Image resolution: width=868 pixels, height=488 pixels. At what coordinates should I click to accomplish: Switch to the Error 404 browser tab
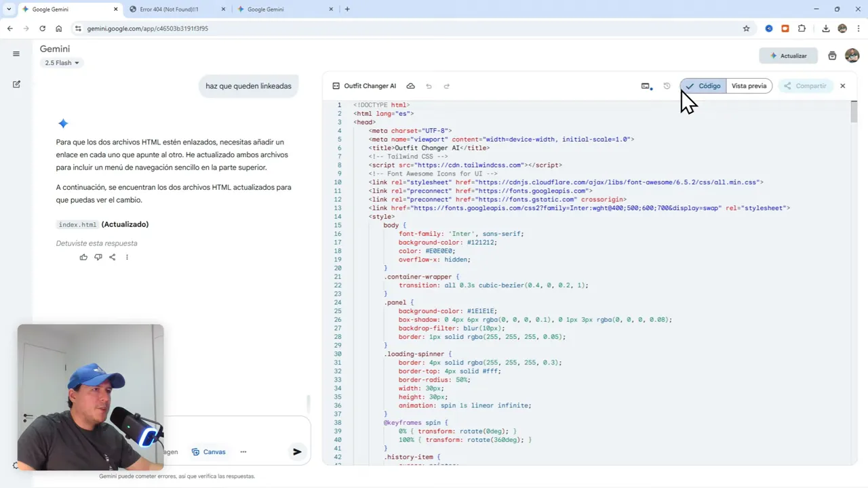171,9
